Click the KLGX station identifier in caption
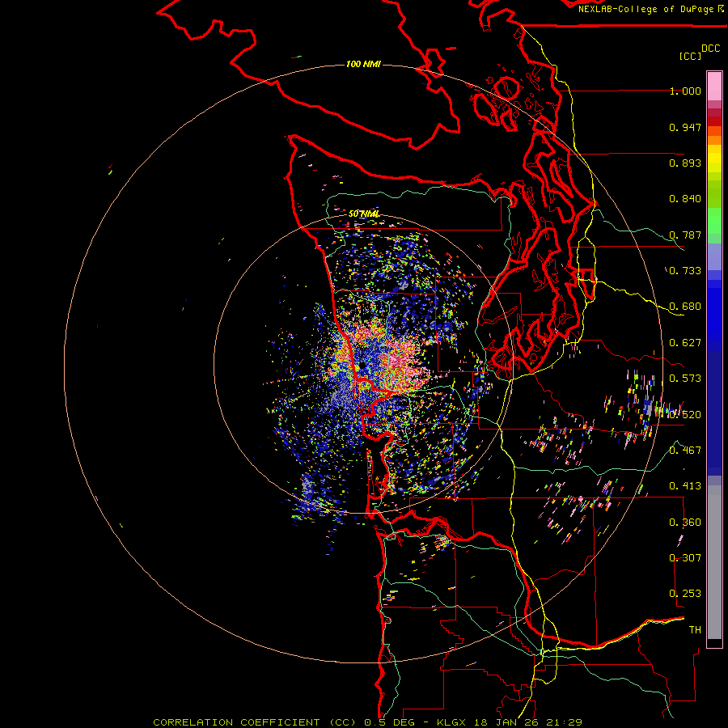 [451, 722]
